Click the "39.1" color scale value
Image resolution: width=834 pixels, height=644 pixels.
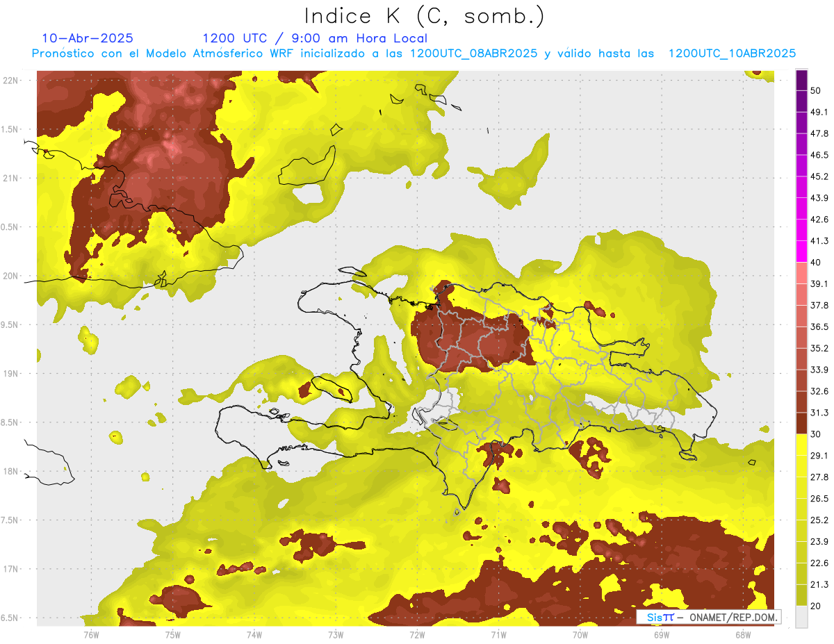pyautogui.click(x=819, y=284)
